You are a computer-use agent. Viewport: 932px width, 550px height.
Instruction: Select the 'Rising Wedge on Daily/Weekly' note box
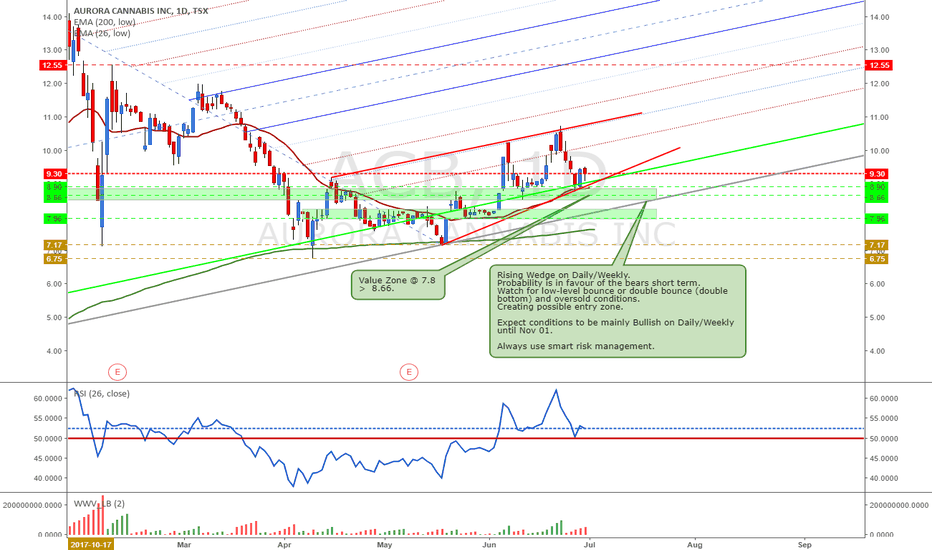(617, 311)
